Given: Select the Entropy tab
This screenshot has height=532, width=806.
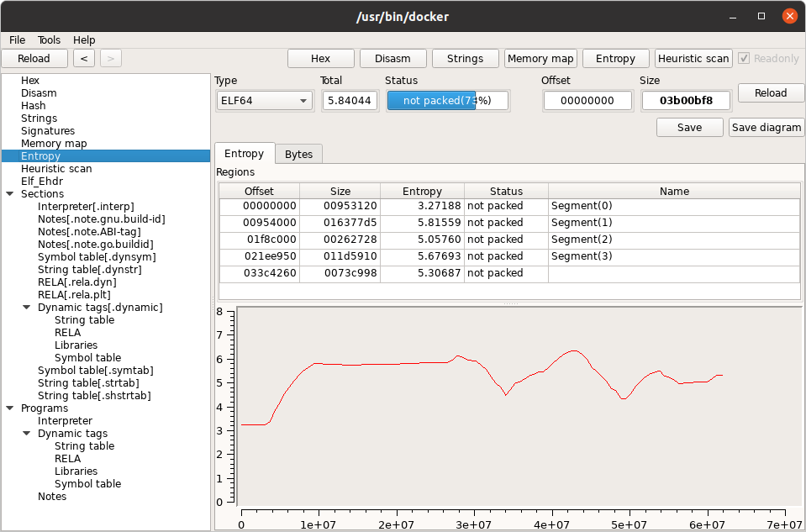Looking at the screenshot, I should click(245, 154).
